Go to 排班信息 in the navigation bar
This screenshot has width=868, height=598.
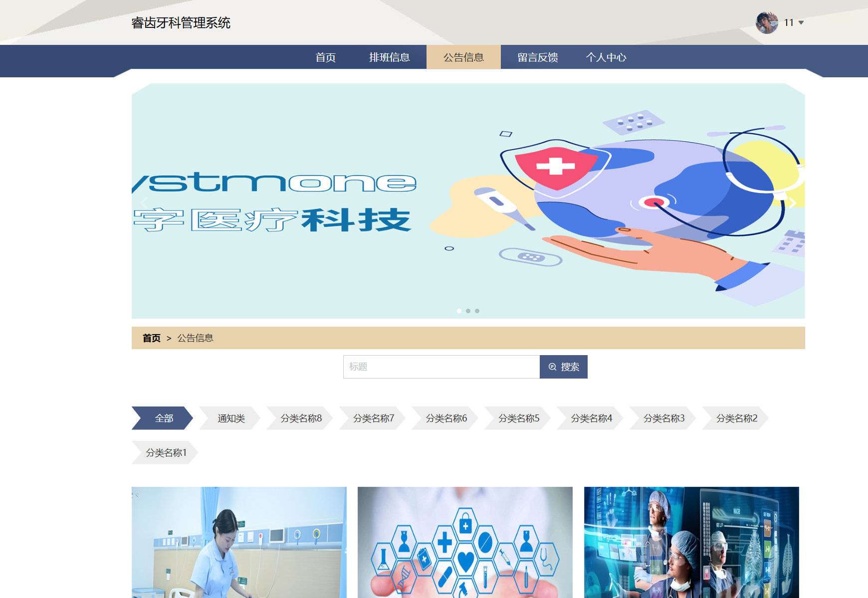pos(389,57)
